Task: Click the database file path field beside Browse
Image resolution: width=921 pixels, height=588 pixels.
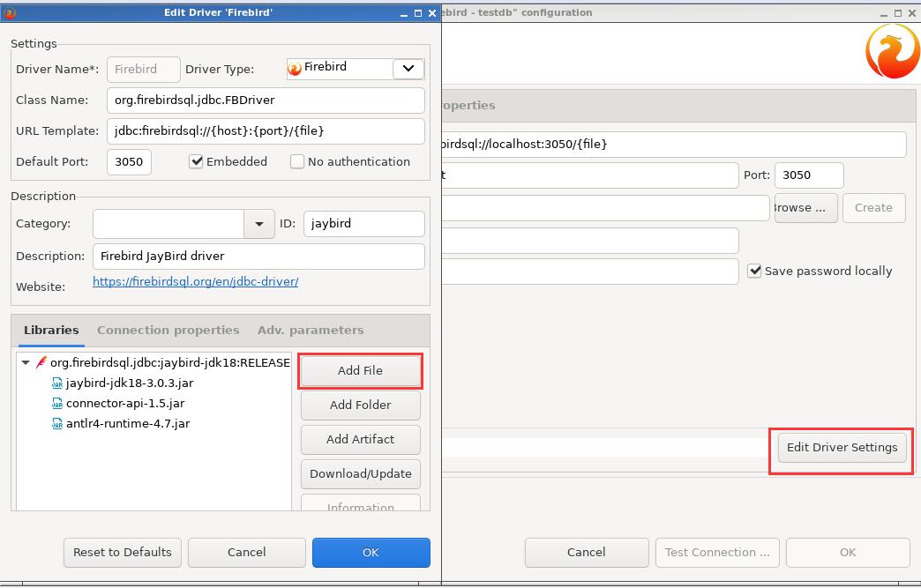Action: click(x=605, y=208)
